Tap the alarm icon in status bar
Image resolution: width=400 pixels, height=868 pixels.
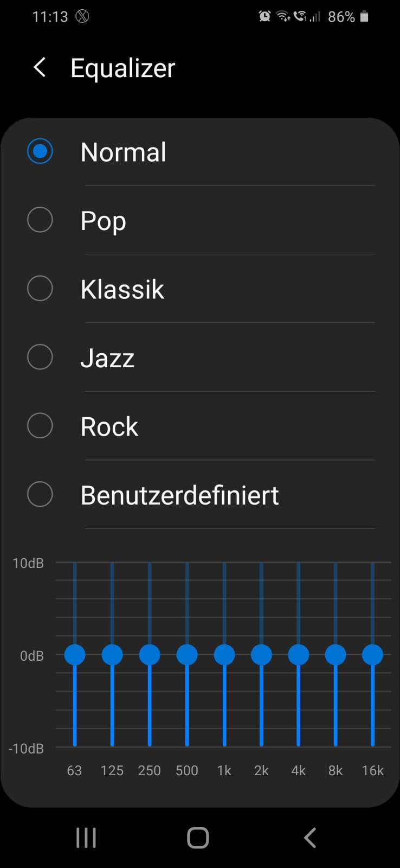pos(264,17)
